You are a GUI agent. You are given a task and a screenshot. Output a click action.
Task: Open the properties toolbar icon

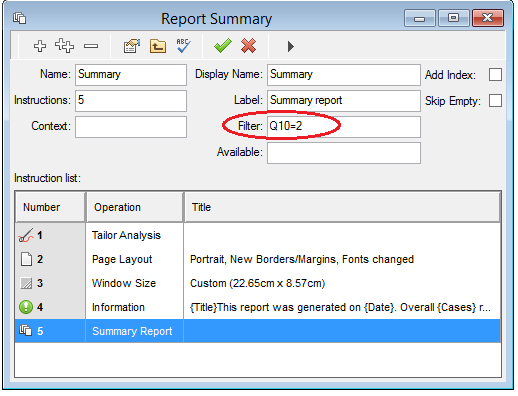132,46
